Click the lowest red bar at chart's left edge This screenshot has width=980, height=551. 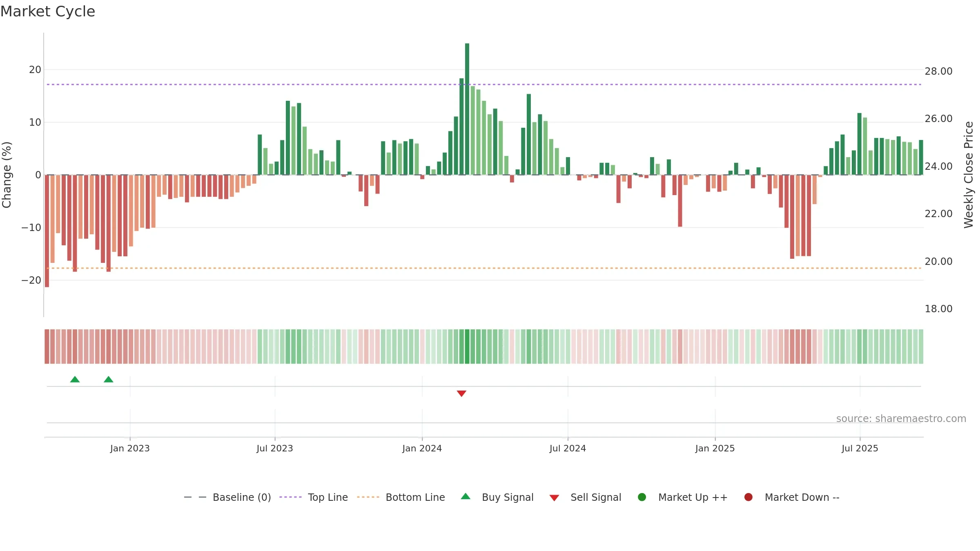(47, 231)
